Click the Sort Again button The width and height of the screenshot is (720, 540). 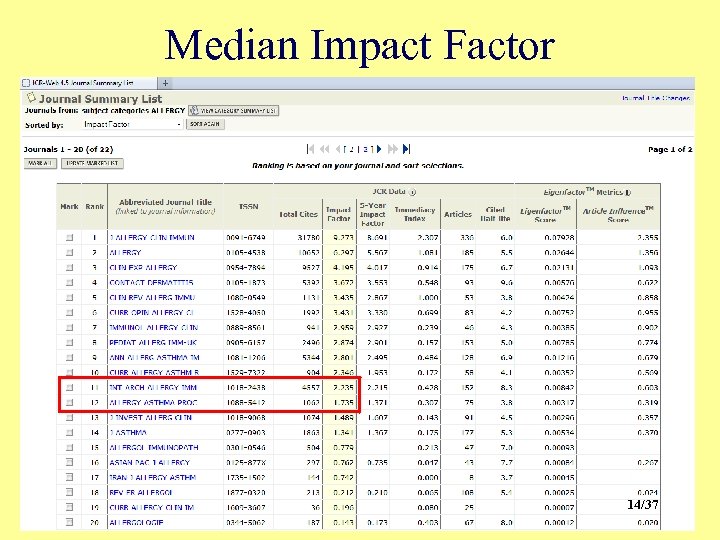[x=205, y=124]
